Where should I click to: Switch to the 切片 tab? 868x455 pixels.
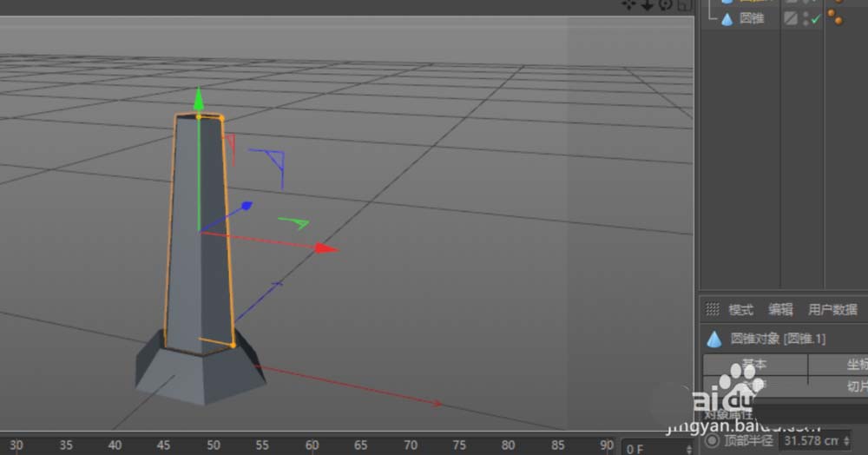coord(855,386)
